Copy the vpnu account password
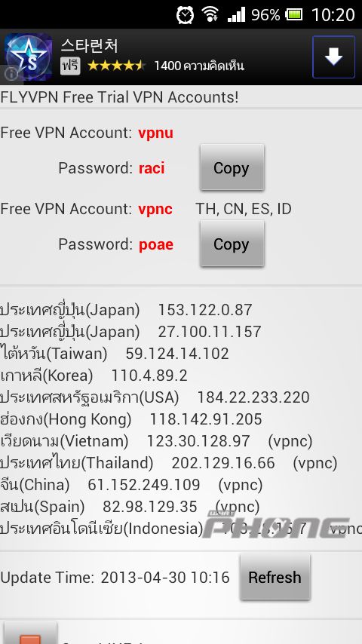The width and height of the screenshot is (362, 644). coord(232,167)
